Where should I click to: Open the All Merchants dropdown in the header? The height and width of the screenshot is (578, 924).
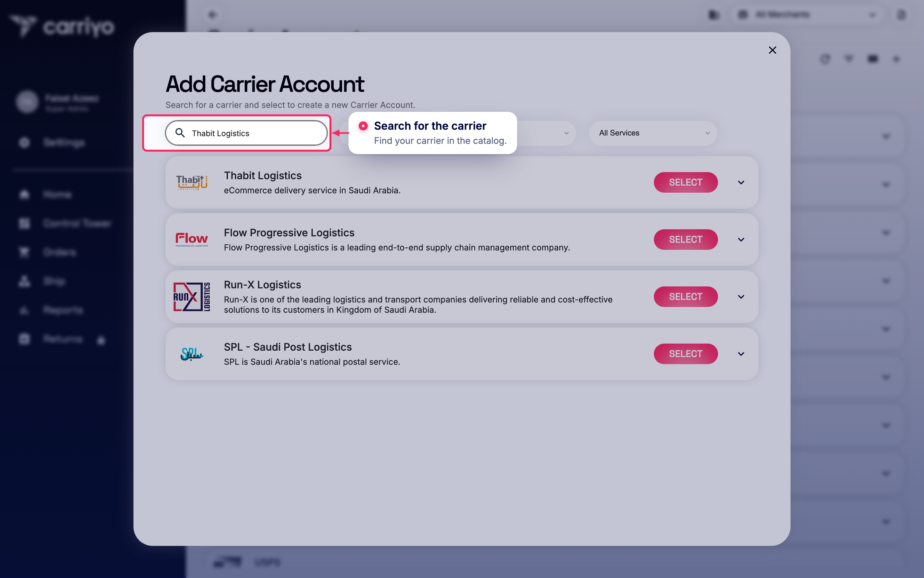point(808,14)
